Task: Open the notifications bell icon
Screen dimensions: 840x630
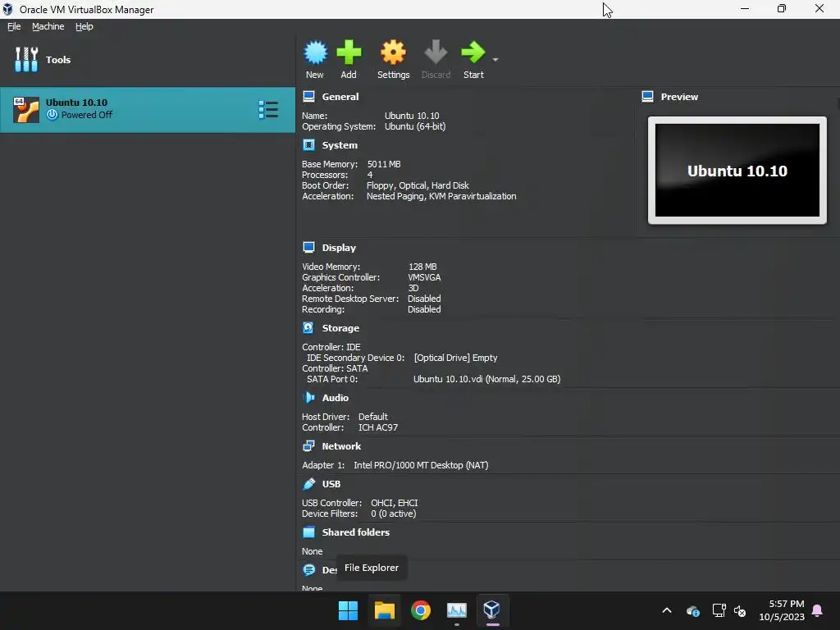Action: pos(818,610)
